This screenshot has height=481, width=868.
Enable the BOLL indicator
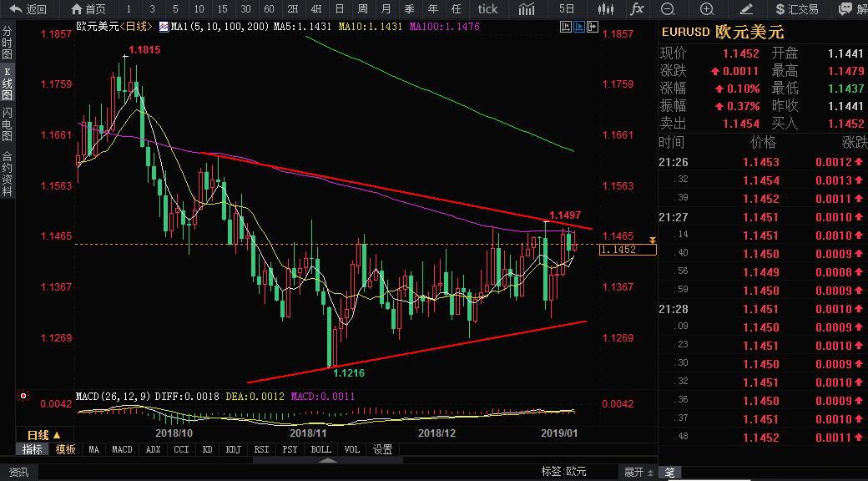(321, 449)
